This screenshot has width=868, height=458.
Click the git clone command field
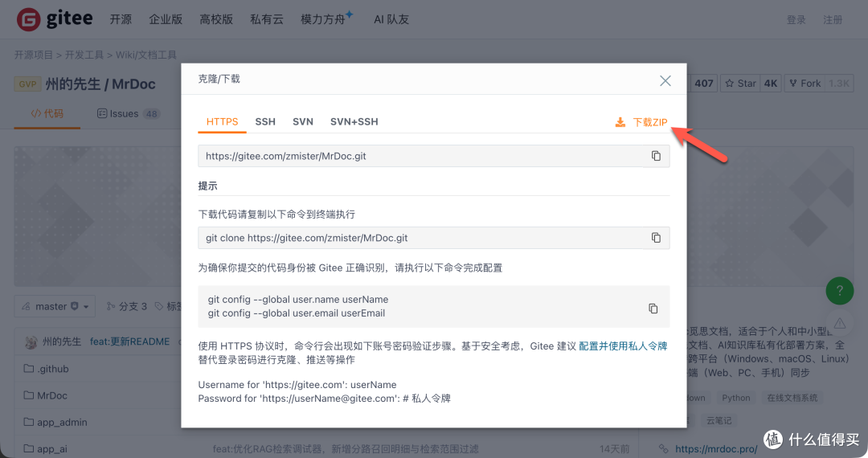422,238
